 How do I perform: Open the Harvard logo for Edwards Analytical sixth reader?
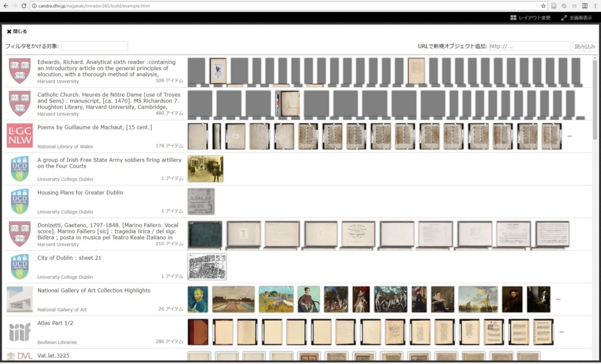pyautogui.click(x=19, y=71)
